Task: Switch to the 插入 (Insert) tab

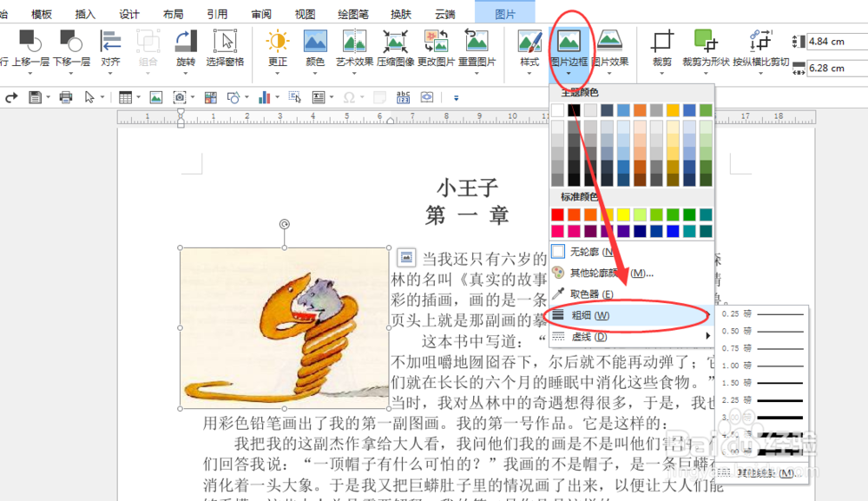Action: pyautogui.click(x=85, y=15)
